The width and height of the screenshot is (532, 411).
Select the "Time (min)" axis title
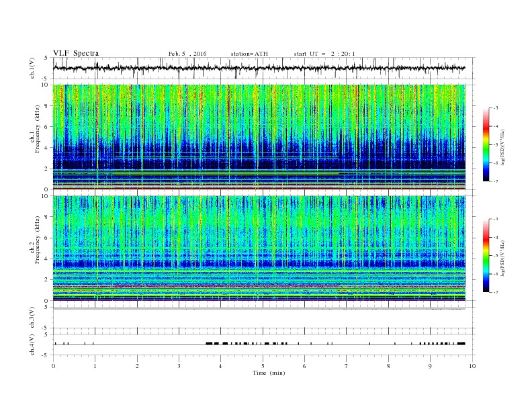coord(269,373)
